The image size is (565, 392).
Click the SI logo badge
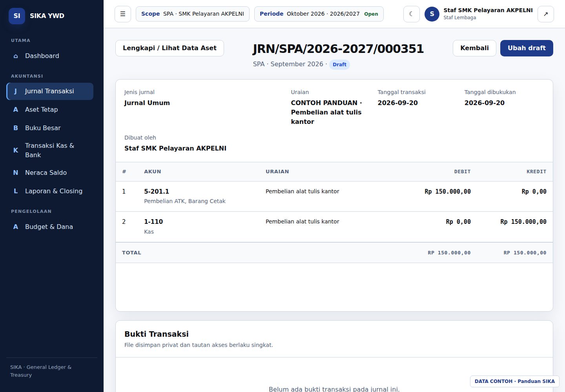pyautogui.click(x=17, y=16)
